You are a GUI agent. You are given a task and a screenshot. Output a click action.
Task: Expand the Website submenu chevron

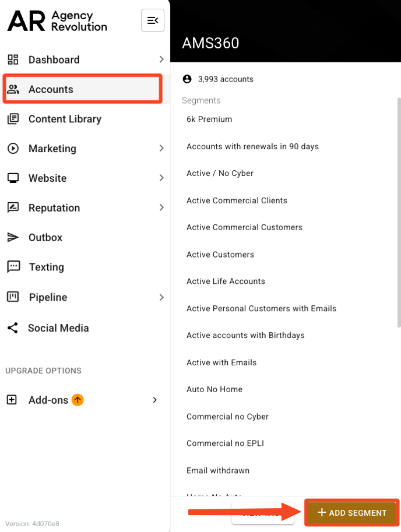click(161, 178)
